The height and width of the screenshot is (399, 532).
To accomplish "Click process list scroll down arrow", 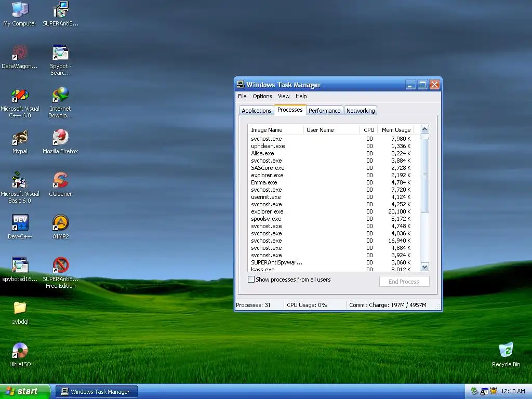I will click(x=425, y=267).
